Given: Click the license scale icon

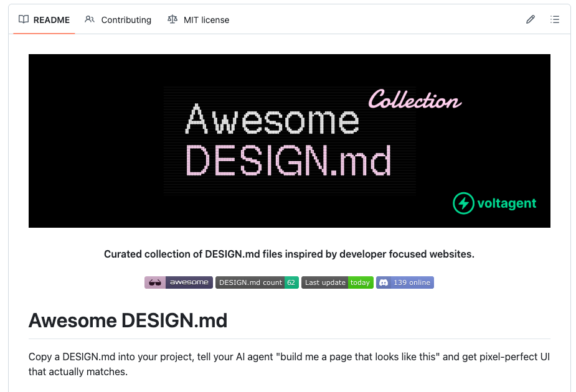Looking at the screenshot, I should pos(172,19).
